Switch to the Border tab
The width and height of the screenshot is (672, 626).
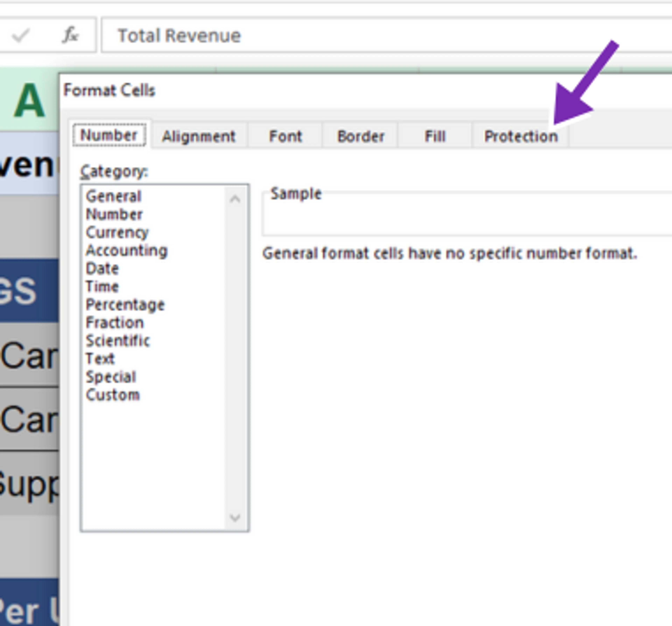(360, 136)
